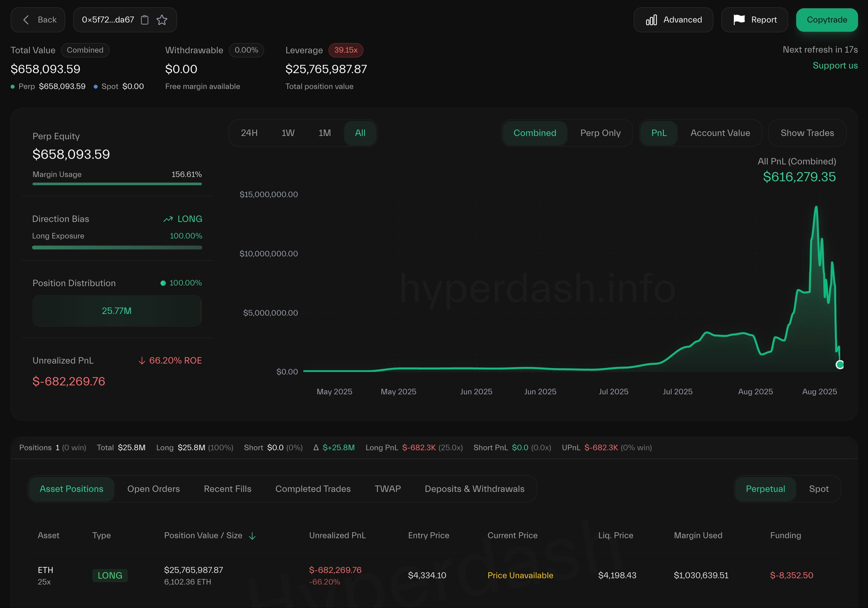Click the Long PnL $-682.3K summary stat
Viewport: 868px width, 608px height.
(x=414, y=448)
